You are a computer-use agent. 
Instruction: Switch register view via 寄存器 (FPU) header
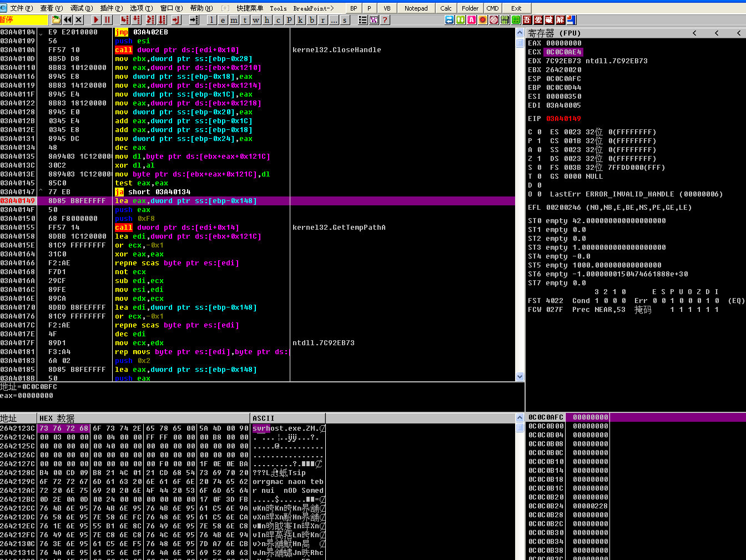(x=554, y=33)
